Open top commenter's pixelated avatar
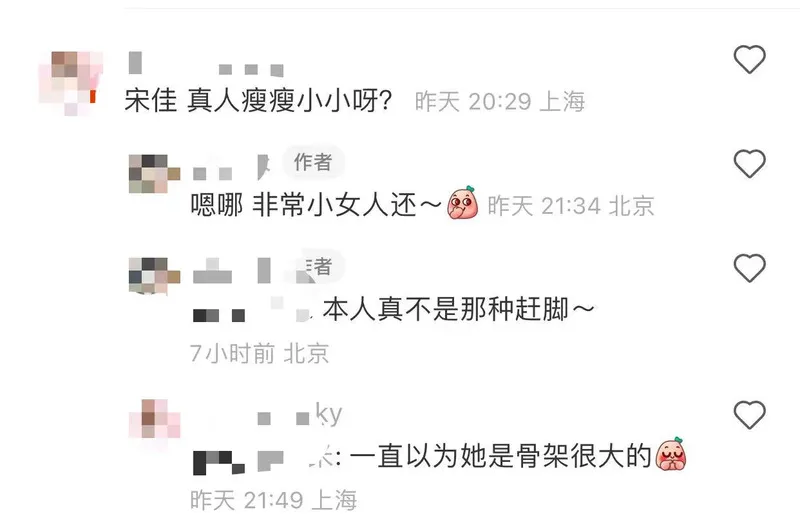800x525 pixels. 71,83
